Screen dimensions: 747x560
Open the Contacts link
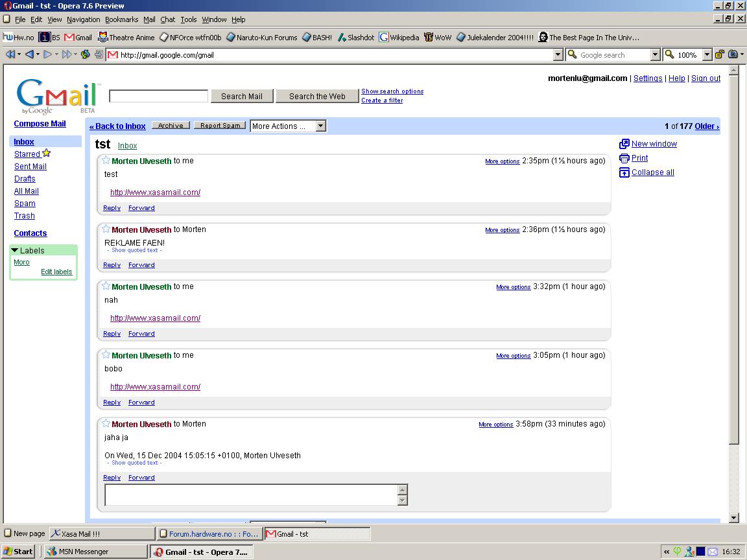[x=30, y=233]
